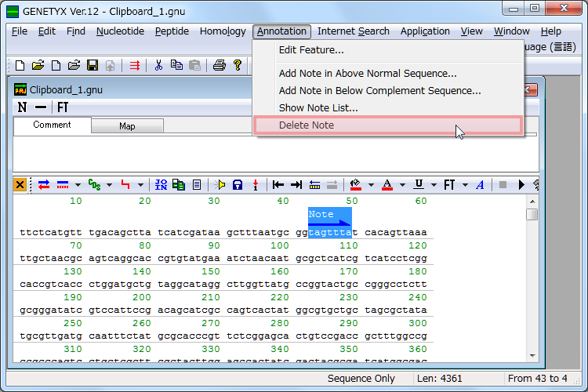Click the black play triangle icon

coord(521,184)
